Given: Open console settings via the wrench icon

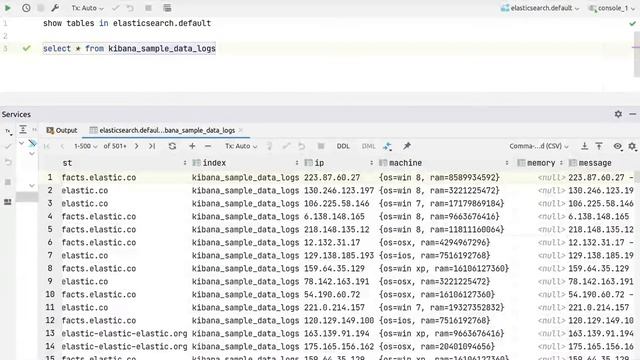Looking at the screenshot, I should pyautogui.click(x=55, y=8).
